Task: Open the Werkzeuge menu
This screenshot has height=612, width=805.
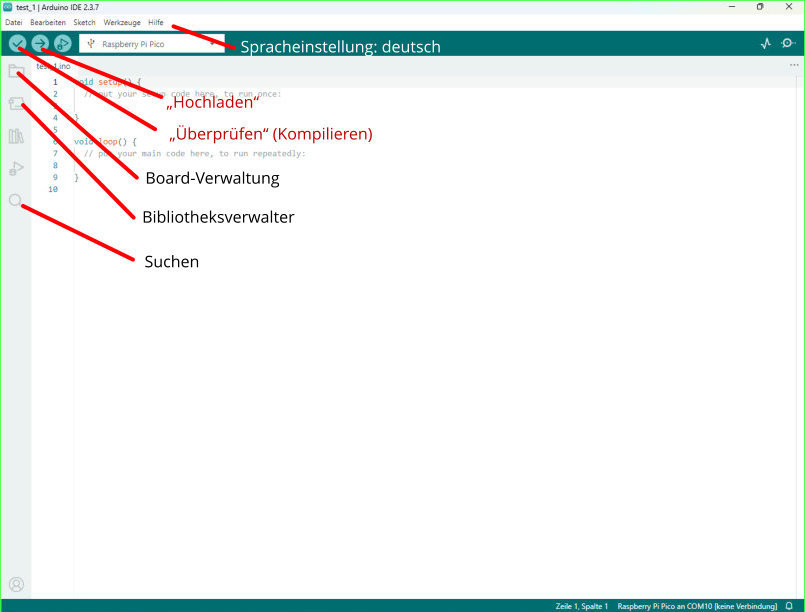Action: click(x=122, y=22)
